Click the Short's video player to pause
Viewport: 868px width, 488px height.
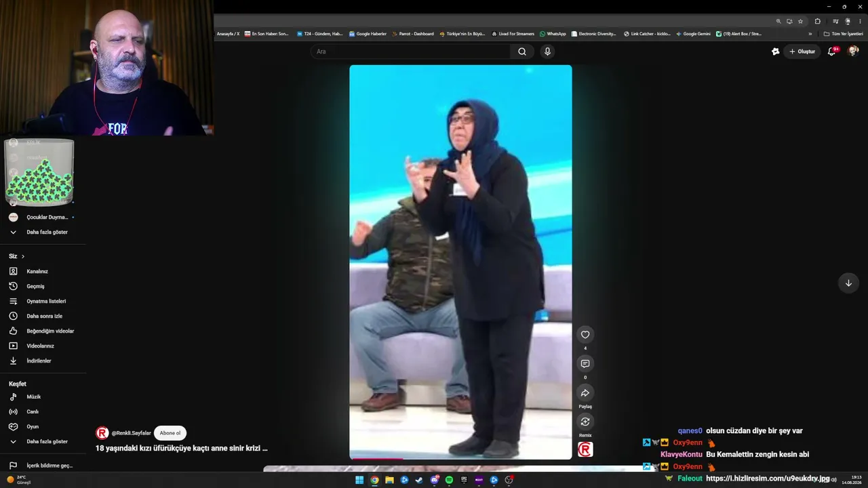[460, 262]
